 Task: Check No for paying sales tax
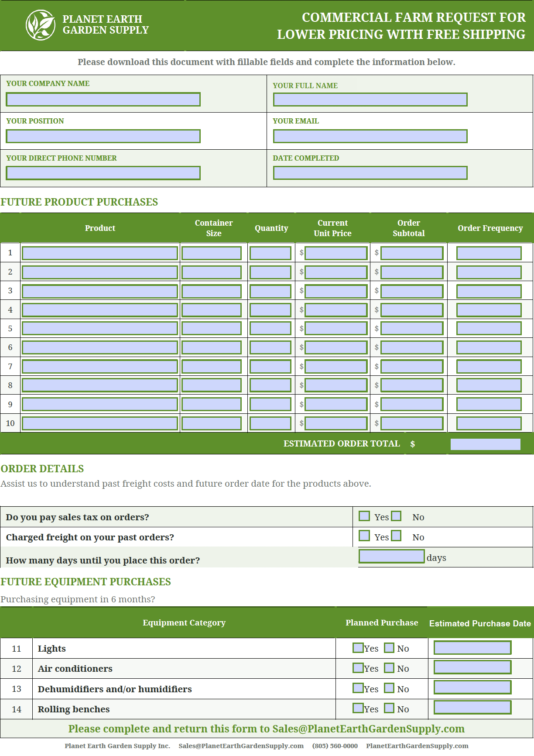[396, 516]
